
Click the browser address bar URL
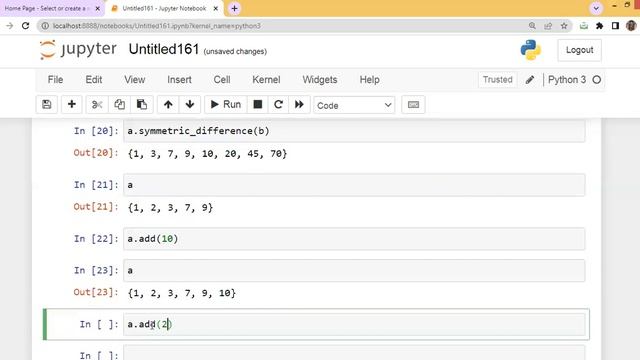157,26
